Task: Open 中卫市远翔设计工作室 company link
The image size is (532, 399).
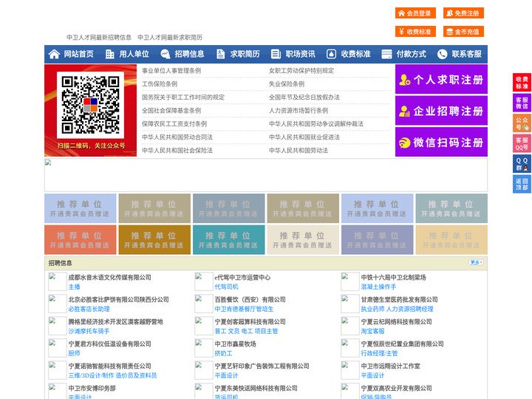Action: (x=390, y=366)
